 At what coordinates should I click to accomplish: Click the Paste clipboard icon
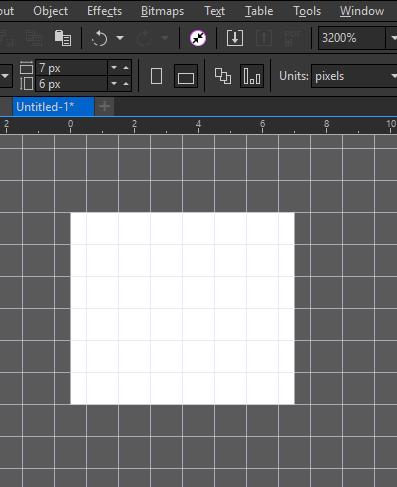coord(63,38)
